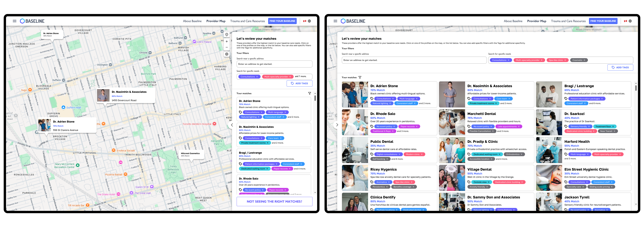This screenshot has height=227, width=644.
Task: Remove Orthodontics tag on Dr. Pradip & Clinic
Action: (521, 154)
